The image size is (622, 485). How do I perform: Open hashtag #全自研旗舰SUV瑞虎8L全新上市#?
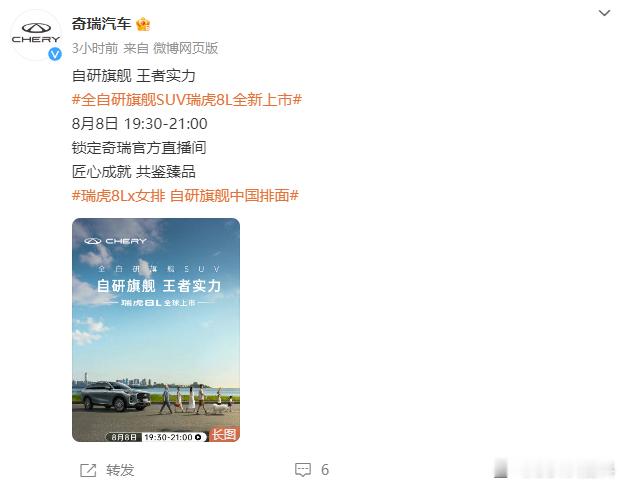(x=186, y=100)
